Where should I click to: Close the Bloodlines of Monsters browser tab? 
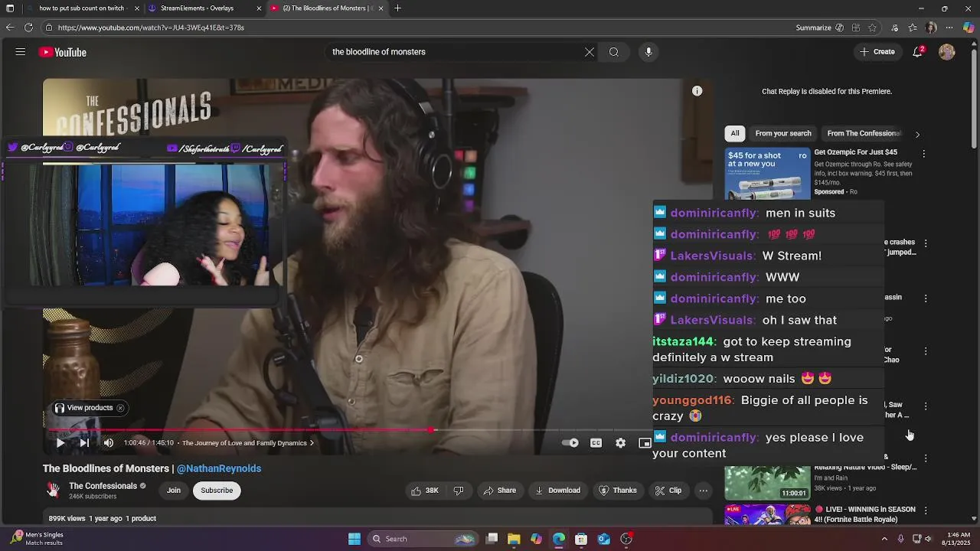click(381, 8)
